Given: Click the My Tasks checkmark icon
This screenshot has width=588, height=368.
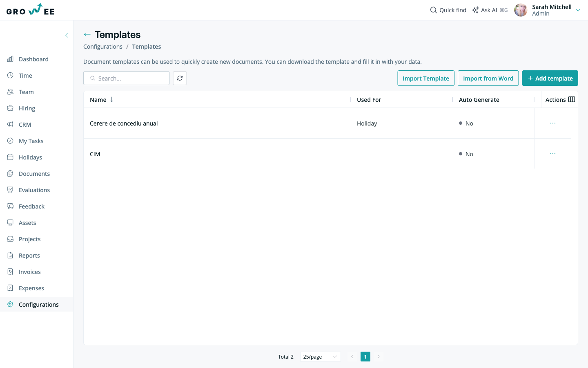Looking at the screenshot, I should click(x=10, y=141).
